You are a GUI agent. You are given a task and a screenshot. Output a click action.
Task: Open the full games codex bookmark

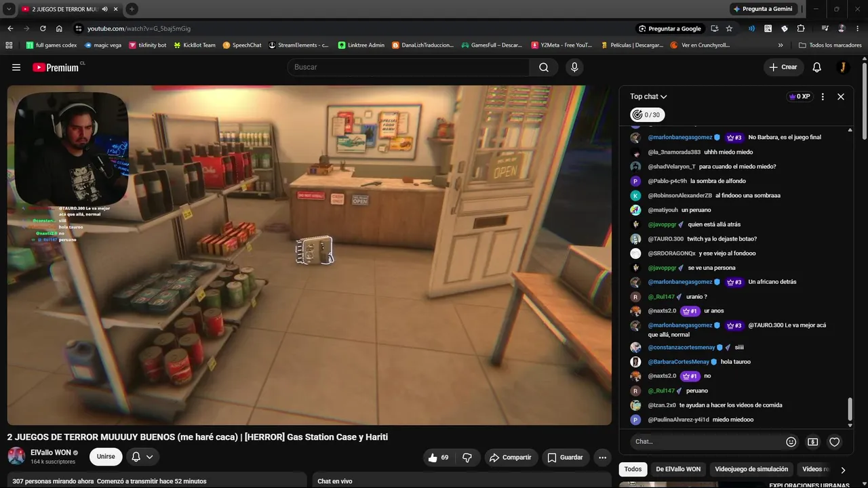click(x=51, y=45)
